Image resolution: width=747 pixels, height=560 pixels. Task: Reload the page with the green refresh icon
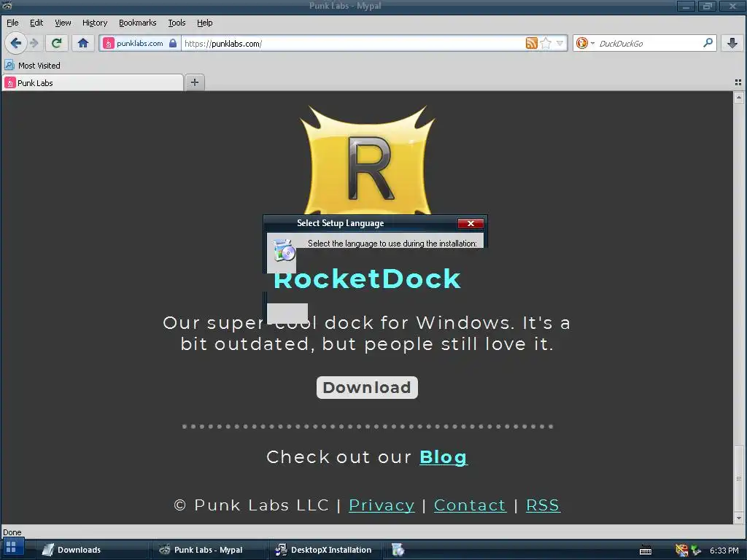[57, 43]
